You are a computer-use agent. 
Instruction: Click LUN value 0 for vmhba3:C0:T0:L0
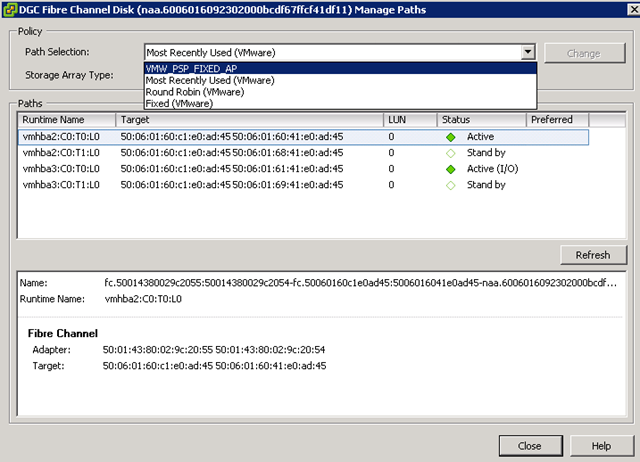[391, 169]
